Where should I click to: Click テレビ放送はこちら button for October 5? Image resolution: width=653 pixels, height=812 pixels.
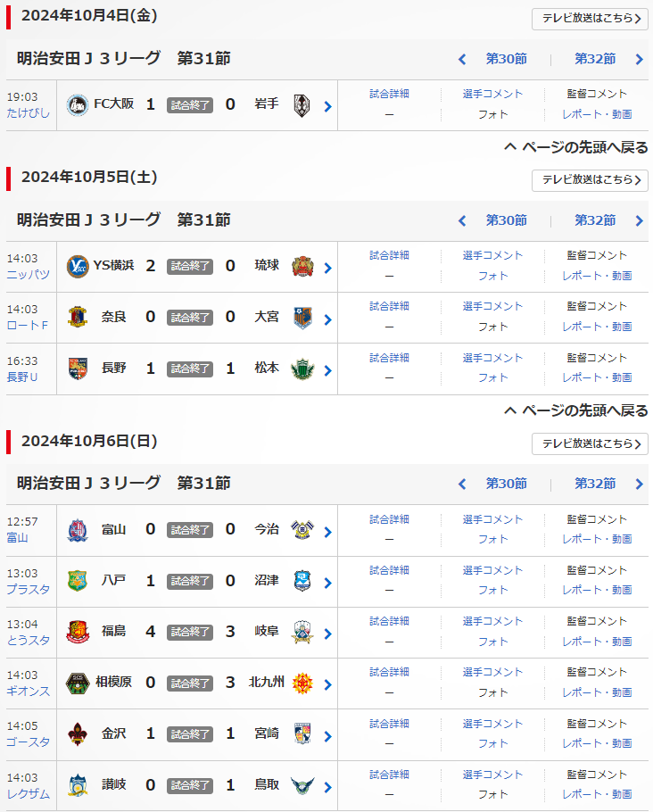coord(590,180)
